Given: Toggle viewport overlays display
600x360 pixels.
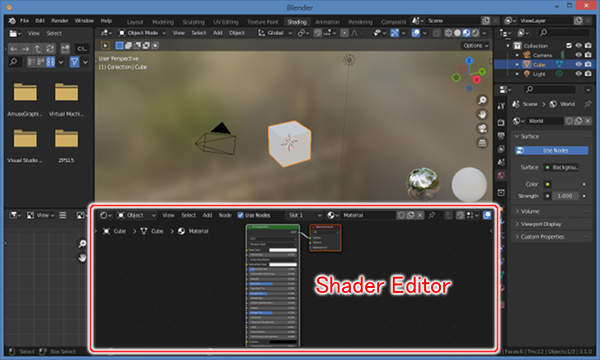Looking at the screenshot, I should (x=416, y=33).
